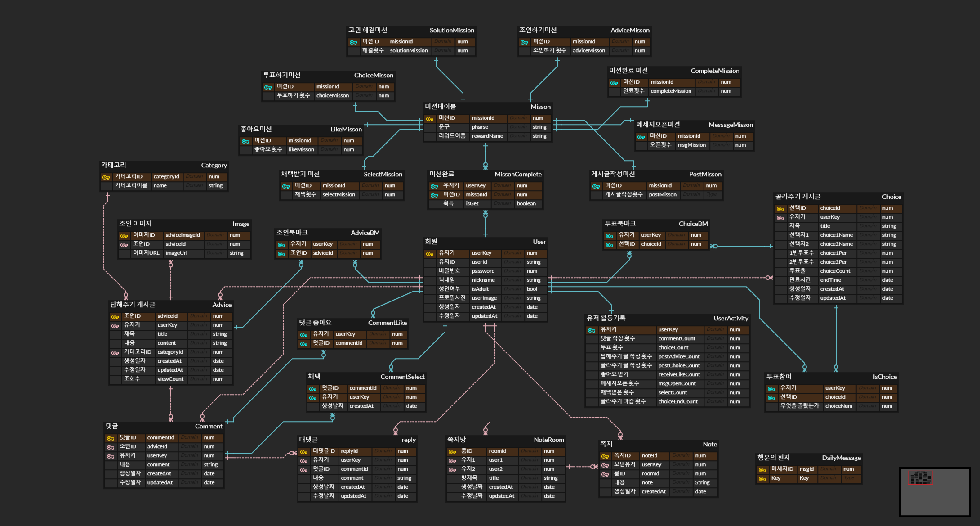
Task: Click the foreign key icon beside Advice's categoryId
Action: [115, 353]
